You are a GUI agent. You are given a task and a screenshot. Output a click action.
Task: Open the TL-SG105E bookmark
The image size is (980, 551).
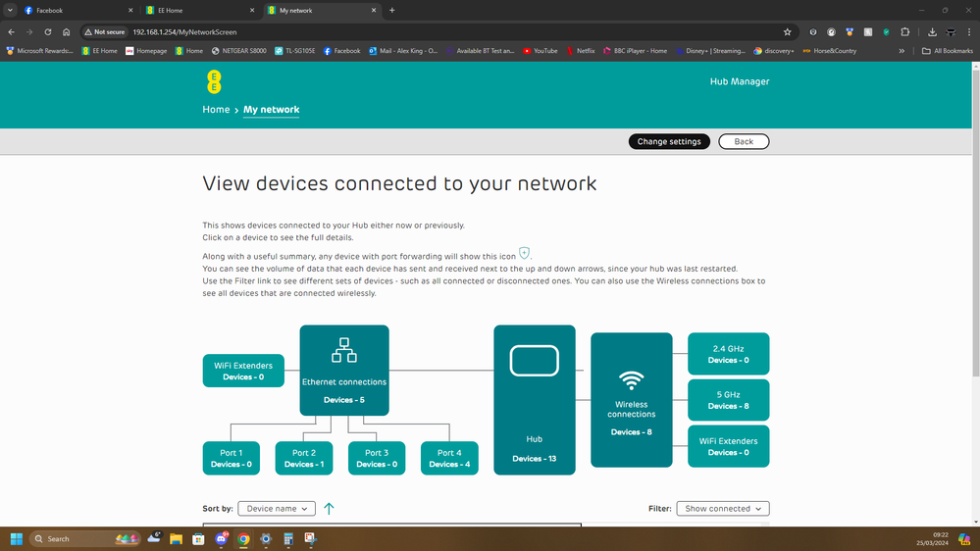[295, 51]
